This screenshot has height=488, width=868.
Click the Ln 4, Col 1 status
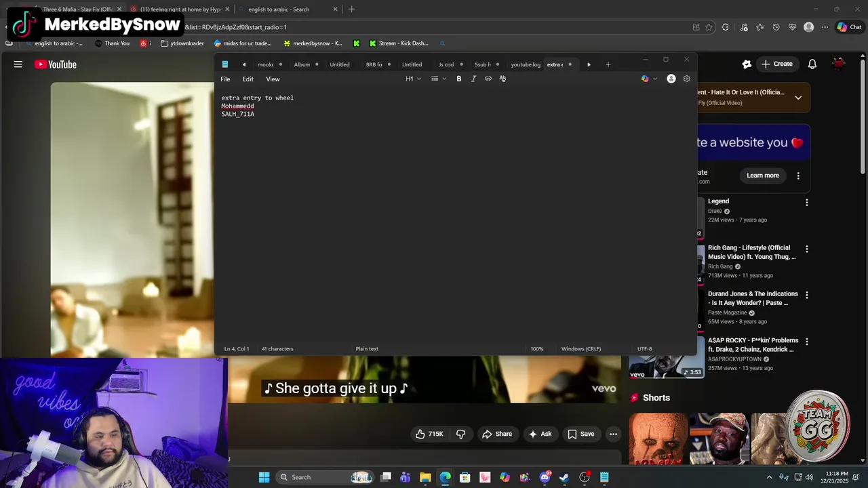[x=237, y=349]
